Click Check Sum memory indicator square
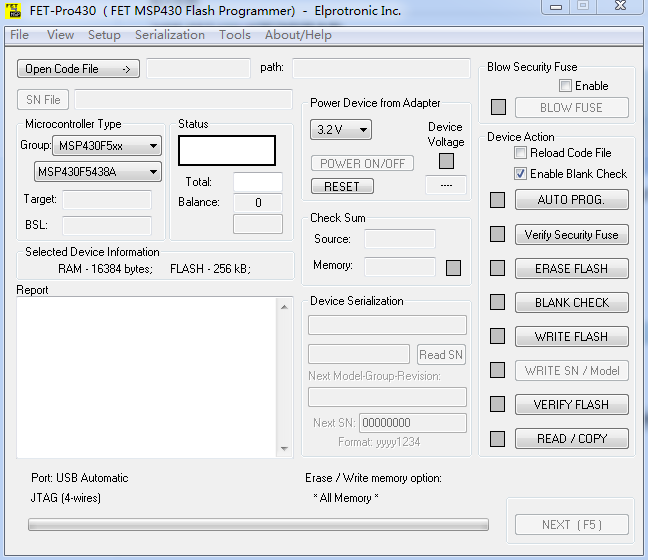The height and width of the screenshot is (560, 648). tap(453, 268)
